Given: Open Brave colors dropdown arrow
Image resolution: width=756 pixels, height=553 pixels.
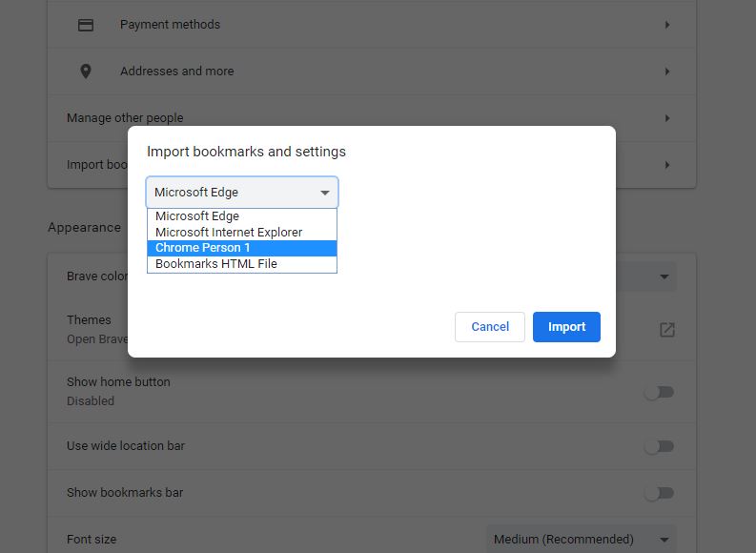Looking at the screenshot, I should click(664, 277).
